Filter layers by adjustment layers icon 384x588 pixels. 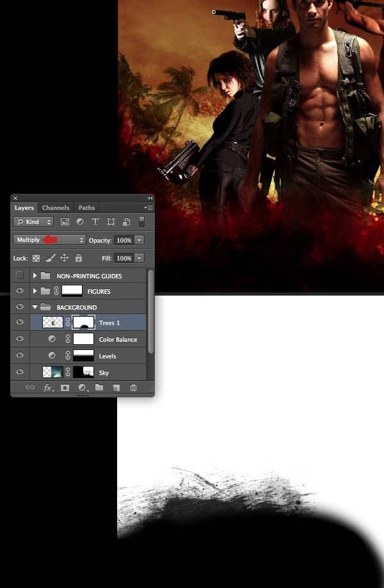click(x=80, y=221)
